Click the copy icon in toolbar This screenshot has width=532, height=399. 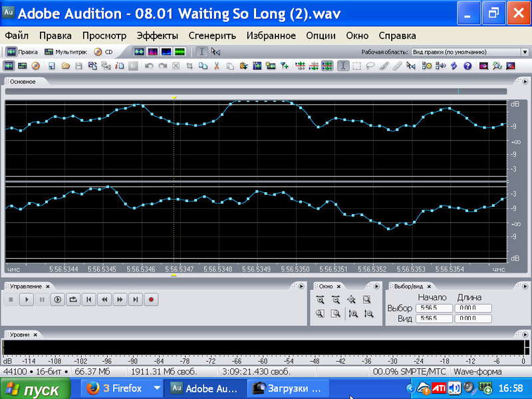point(203,66)
